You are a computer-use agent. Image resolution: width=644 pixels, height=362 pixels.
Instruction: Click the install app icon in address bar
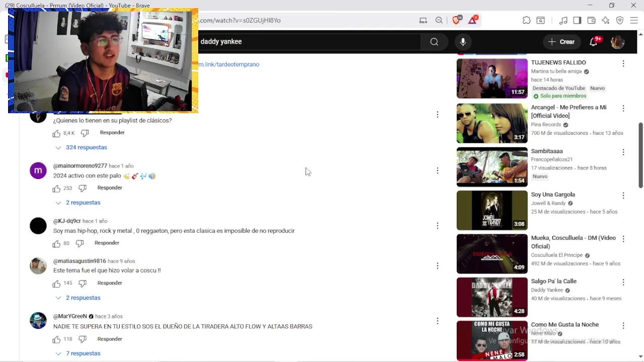(x=423, y=20)
